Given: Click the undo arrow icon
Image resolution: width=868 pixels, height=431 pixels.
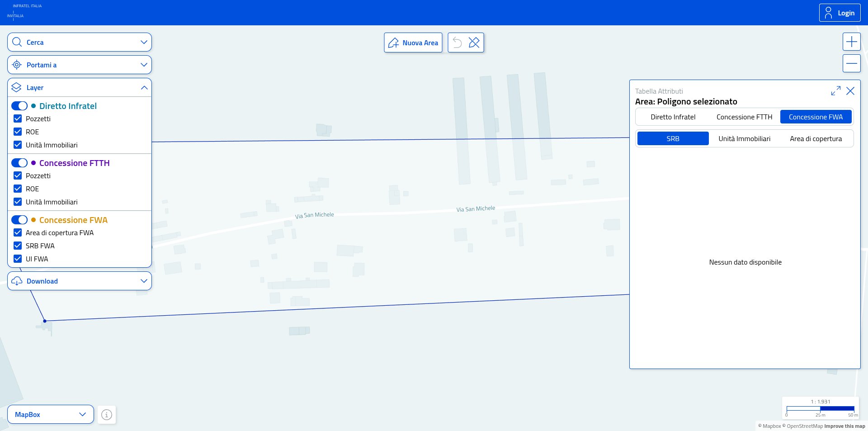Looking at the screenshot, I should 457,43.
